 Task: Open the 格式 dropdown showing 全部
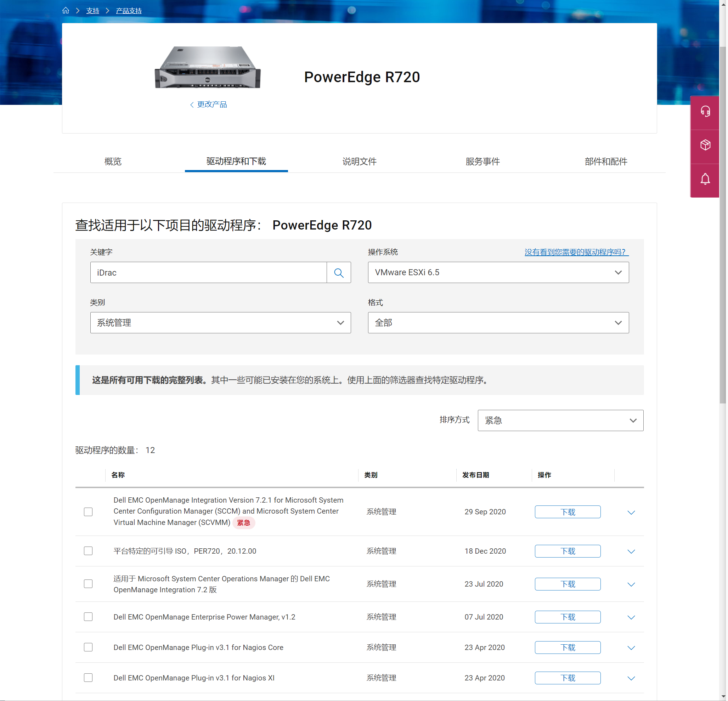pyautogui.click(x=498, y=323)
